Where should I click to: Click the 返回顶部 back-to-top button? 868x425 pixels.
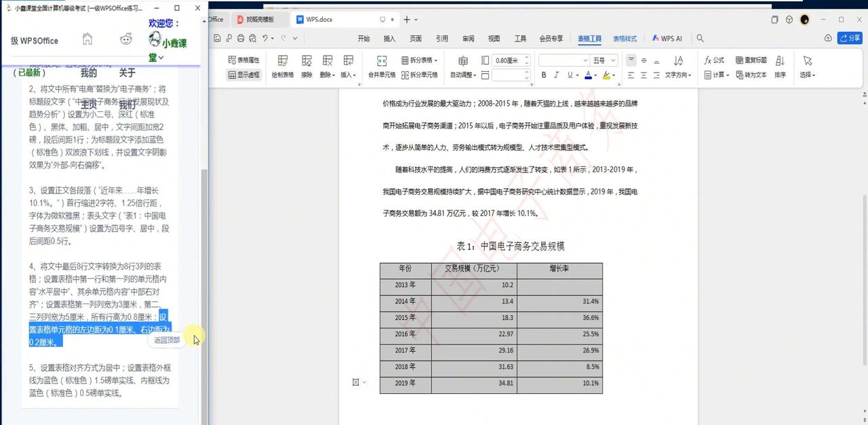(x=166, y=339)
